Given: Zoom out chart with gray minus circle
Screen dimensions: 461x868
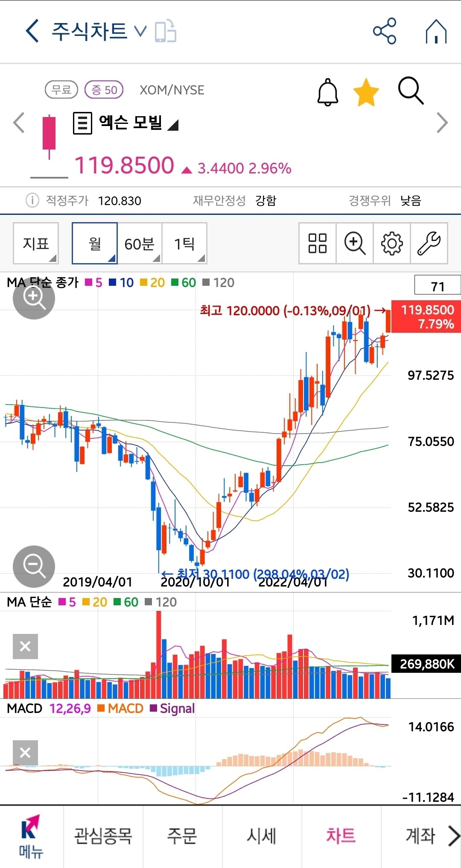Looking at the screenshot, I should [34, 566].
